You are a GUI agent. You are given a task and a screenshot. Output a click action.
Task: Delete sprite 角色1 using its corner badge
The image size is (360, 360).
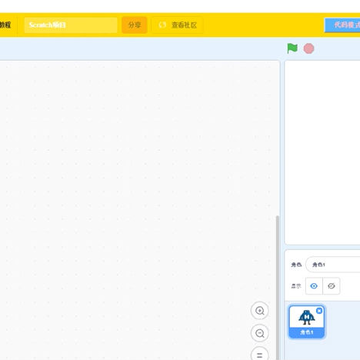(319, 311)
